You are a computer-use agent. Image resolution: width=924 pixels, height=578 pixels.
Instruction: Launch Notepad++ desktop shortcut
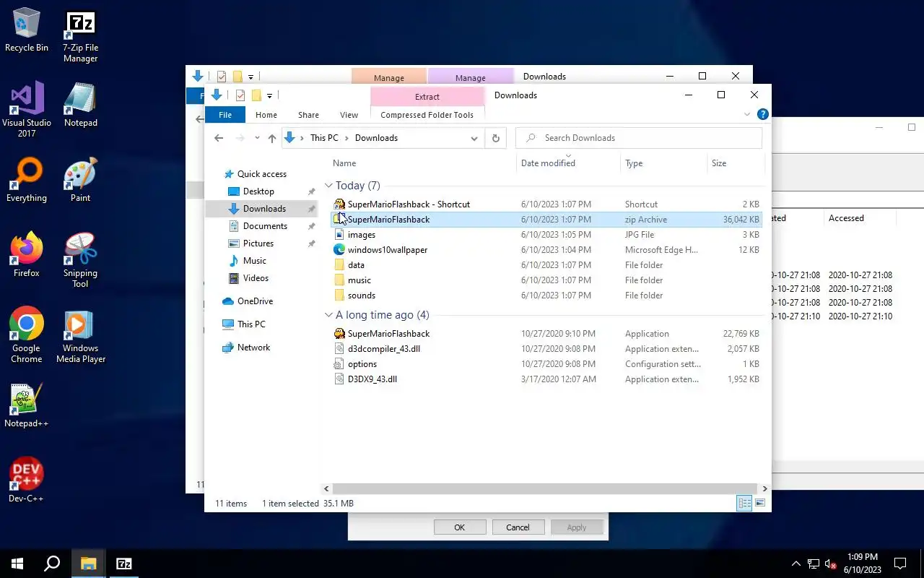27,406
